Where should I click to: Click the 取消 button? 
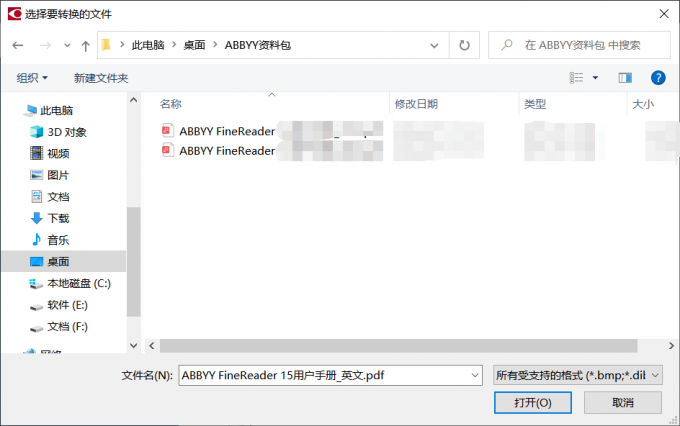[623, 403]
